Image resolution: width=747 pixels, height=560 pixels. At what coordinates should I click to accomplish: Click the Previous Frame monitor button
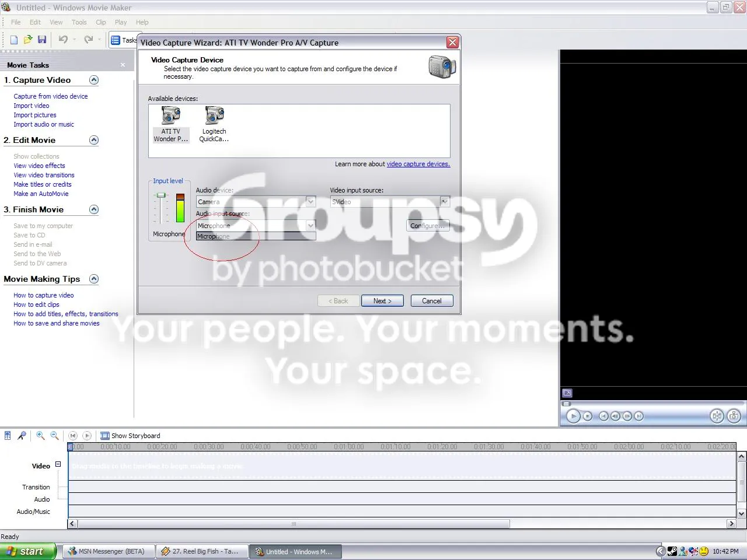(x=615, y=416)
